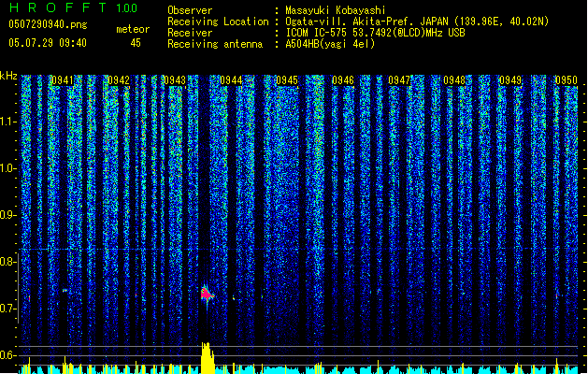Image resolution: width=588 pixels, height=374 pixels.
Task: Click the 0948 time marker
Action: [x=454, y=80]
